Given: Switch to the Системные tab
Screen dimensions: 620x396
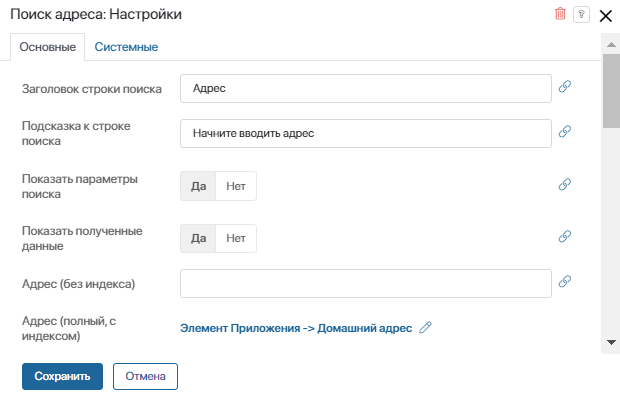Looking at the screenshot, I should pyautogui.click(x=126, y=47).
